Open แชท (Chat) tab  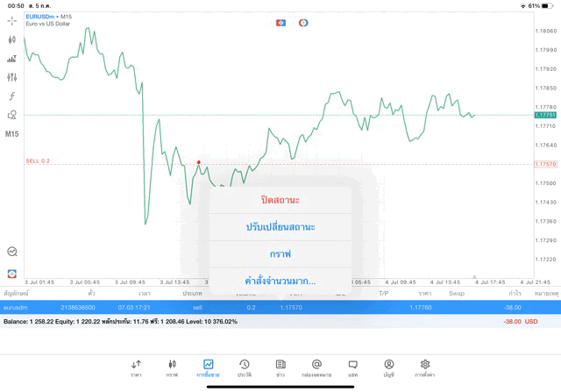pos(352,367)
